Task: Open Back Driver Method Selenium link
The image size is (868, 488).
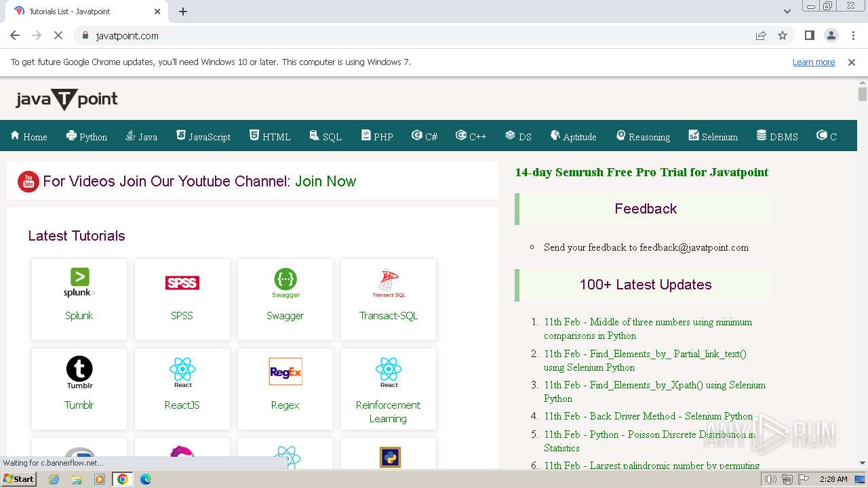Action: tap(648, 416)
